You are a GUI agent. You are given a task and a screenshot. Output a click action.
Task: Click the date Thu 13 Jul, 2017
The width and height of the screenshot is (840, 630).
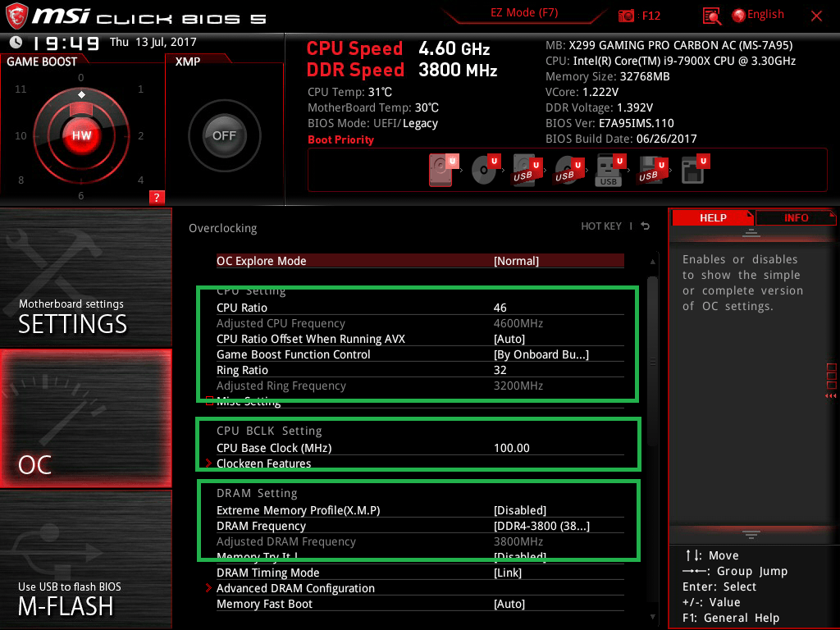point(153,42)
